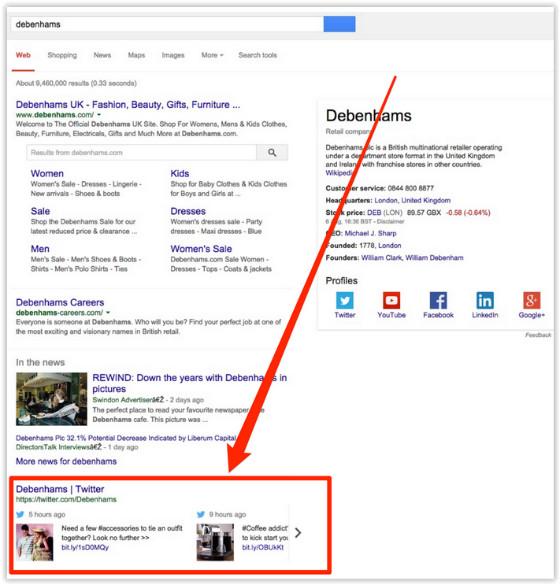Click customer service number 0844 800 8877
The image size is (560, 585).
tap(410, 188)
